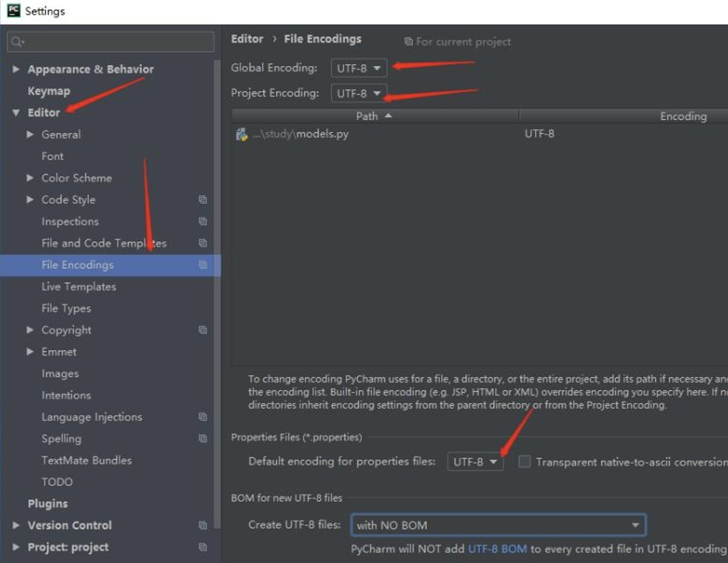Select Keymap in settings tree
This screenshot has height=563, width=728.
click(x=49, y=91)
